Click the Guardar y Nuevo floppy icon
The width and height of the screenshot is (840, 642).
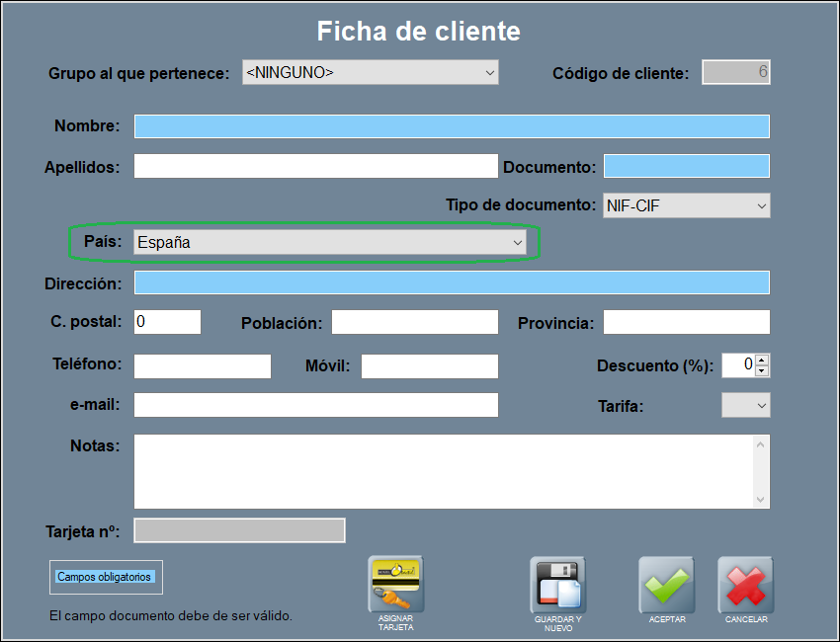tap(557, 585)
